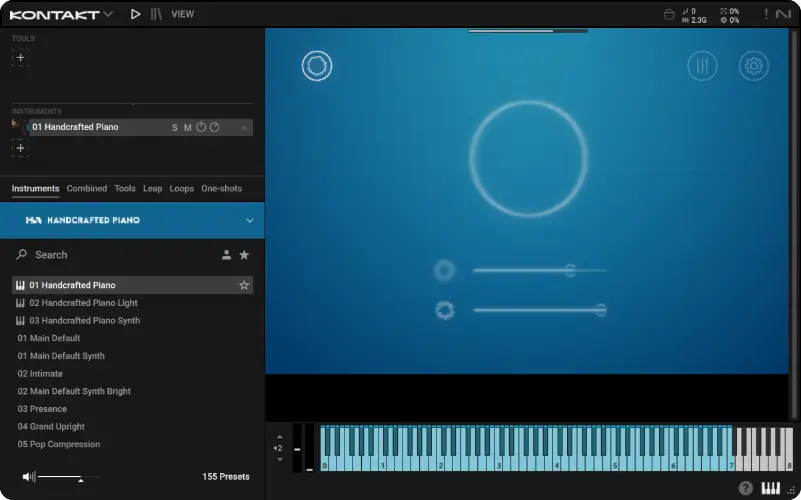This screenshot has height=500, width=801.
Task: Click the mod wheel strip
Action: (x=310, y=448)
